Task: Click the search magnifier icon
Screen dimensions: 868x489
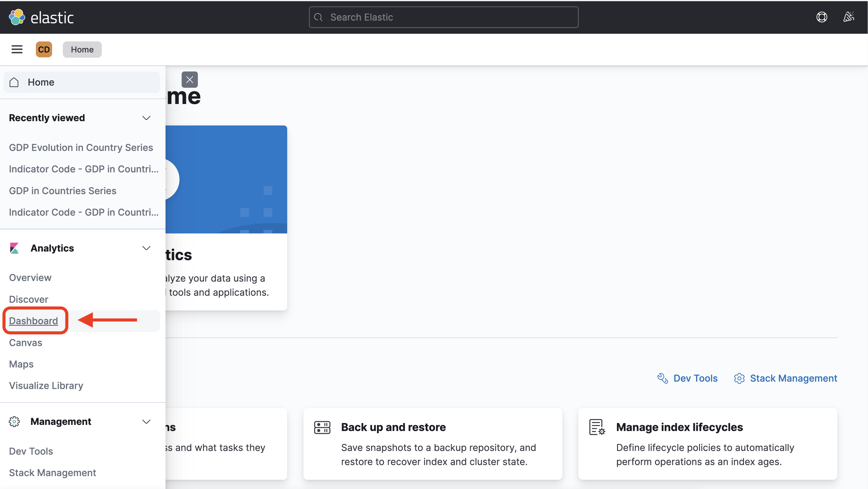Action: pos(318,17)
